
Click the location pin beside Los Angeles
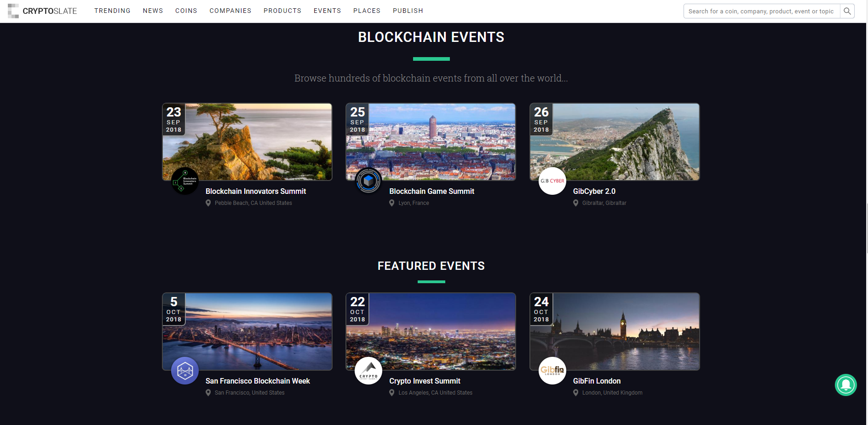tap(392, 393)
